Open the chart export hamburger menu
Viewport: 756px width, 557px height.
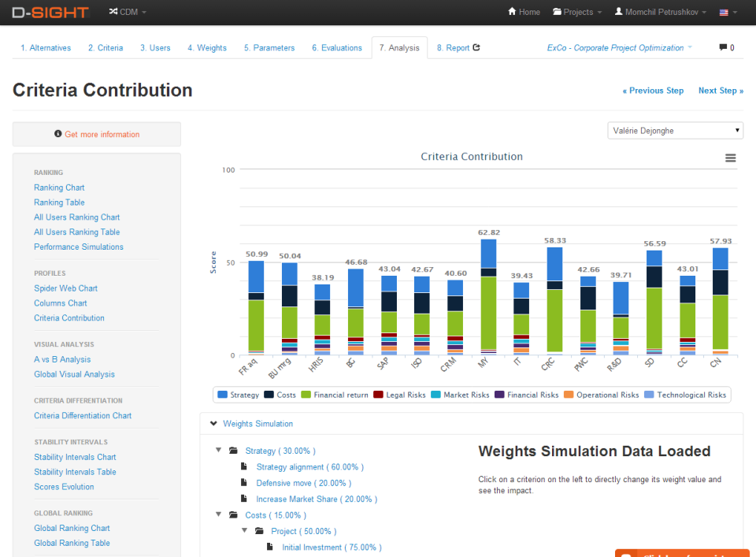coord(731,158)
